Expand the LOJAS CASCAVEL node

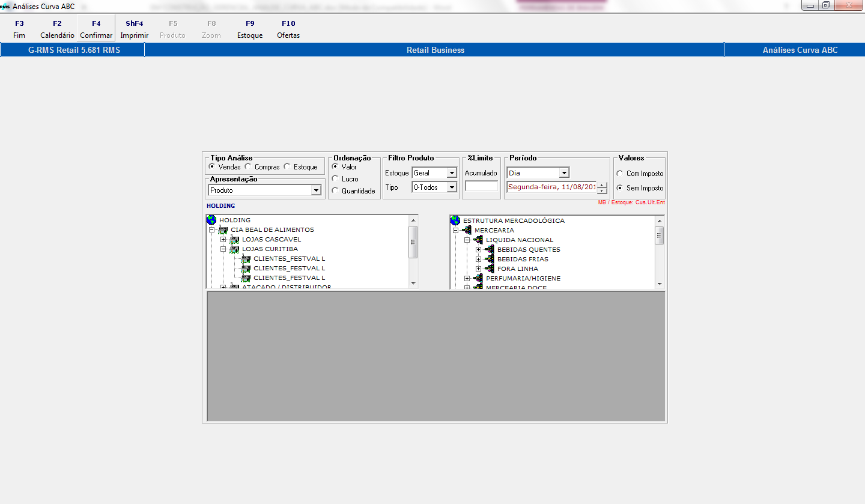(223, 239)
